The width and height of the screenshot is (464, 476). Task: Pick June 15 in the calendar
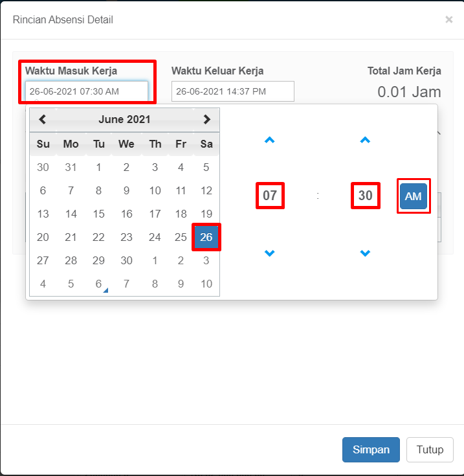point(98,214)
